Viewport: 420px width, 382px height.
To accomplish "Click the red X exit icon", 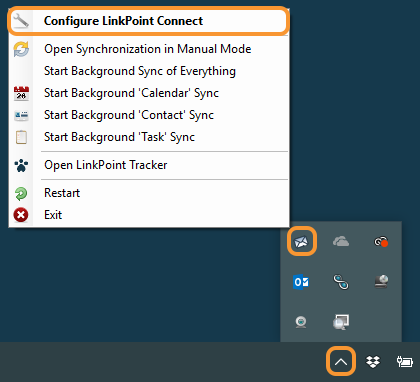I will [21, 215].
